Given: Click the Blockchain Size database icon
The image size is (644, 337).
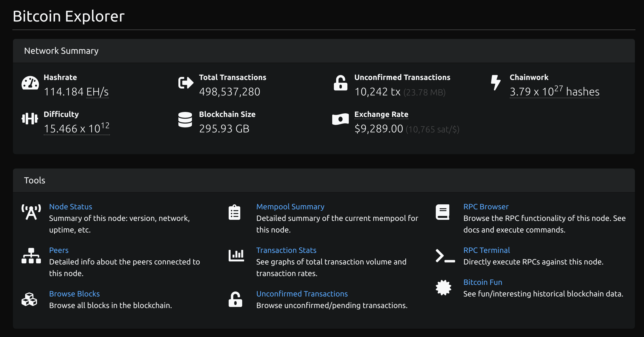Looking at the screenshot, I should [x=185, y=120].
